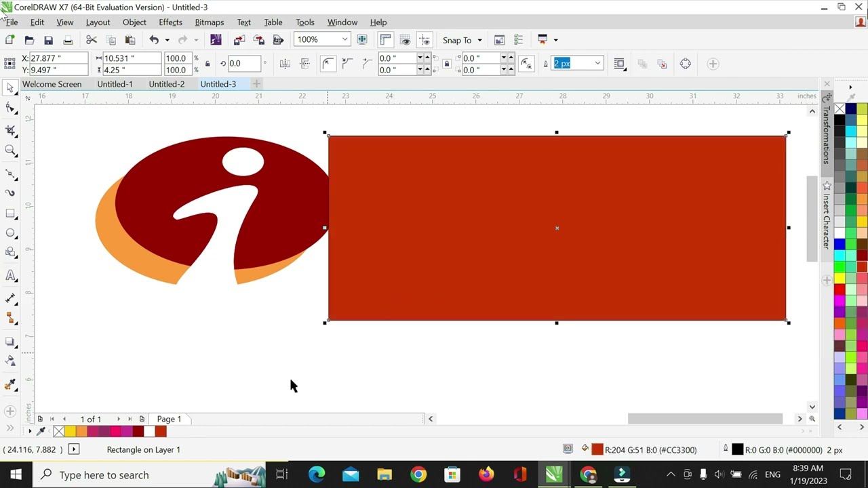Select the Freehand tool in the toolbox
868x488 pixels.
point(10,173)
